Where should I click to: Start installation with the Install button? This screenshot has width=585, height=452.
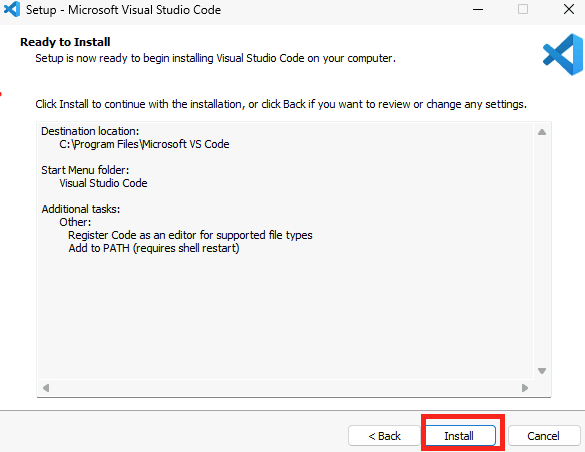pyautogui.click(x=460, y=436)
